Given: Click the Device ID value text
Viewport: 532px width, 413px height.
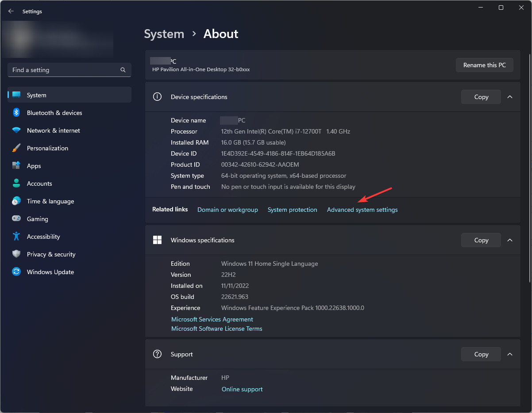Looking at the screenshot, I should 278,153.
